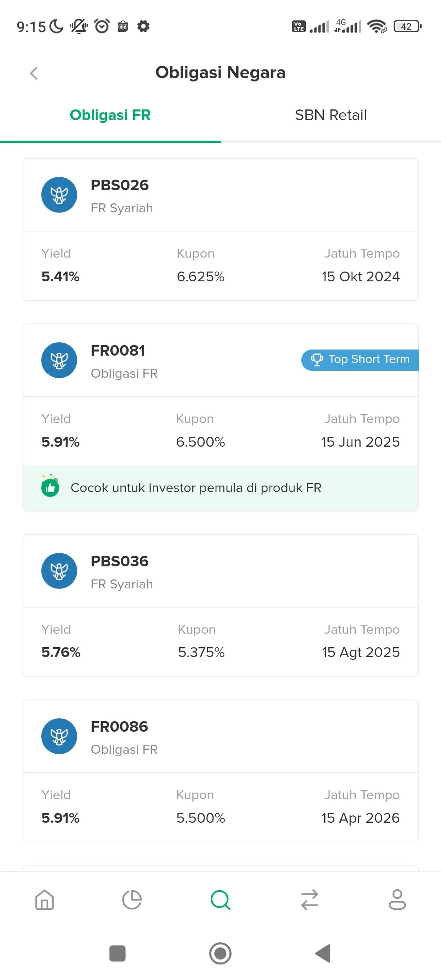Open the profile person icon

[x=397, y=900]
